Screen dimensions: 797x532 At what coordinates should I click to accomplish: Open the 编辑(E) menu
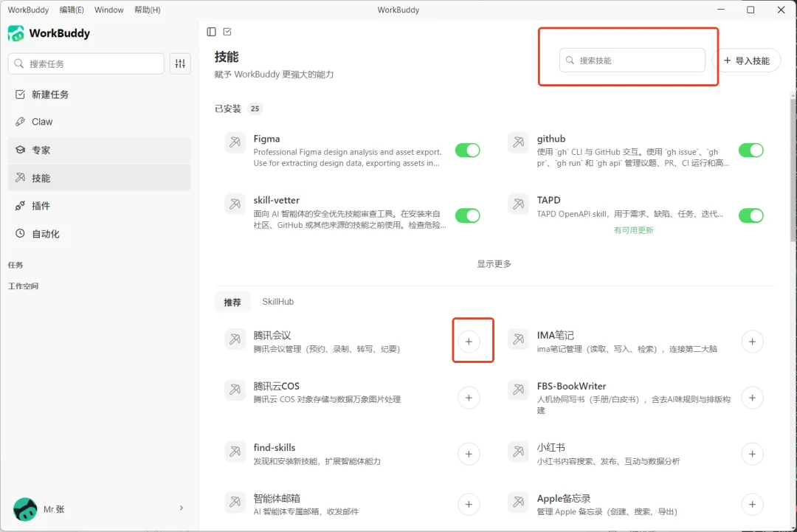(x=72, y=10)
